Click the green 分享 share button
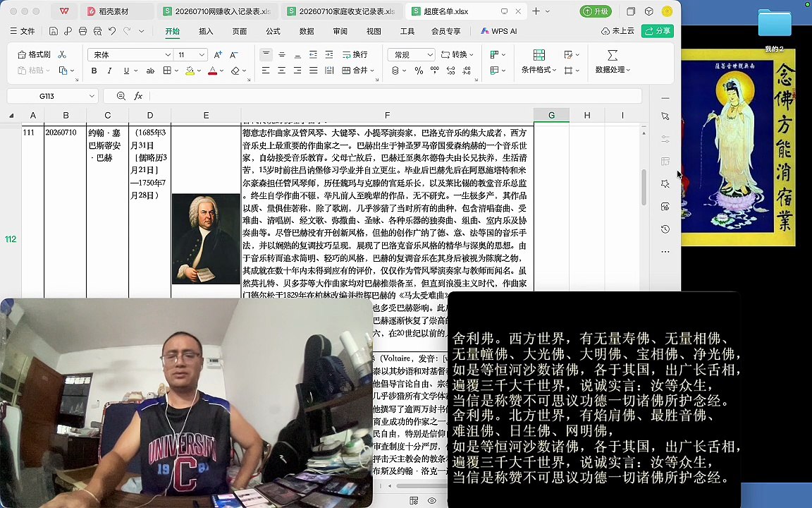The width and height of the screenshot is (812, 508). pyautogui.click(x=657, y=31)
